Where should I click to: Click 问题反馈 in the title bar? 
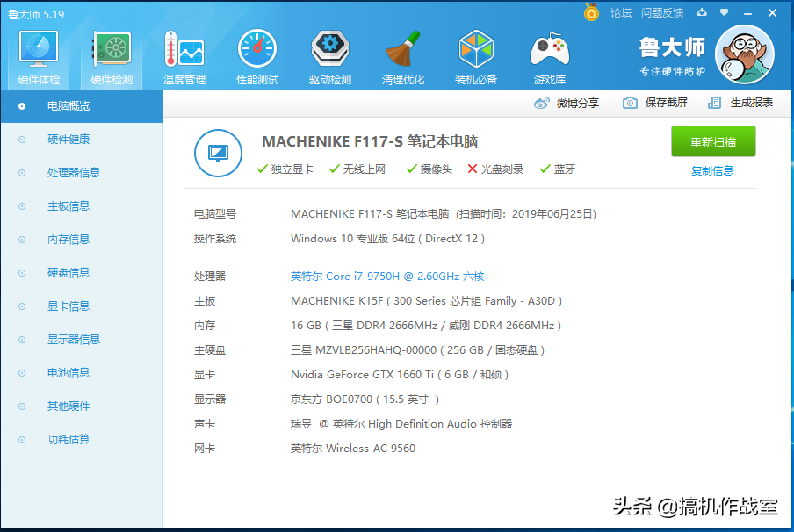(x=662, y=13)
